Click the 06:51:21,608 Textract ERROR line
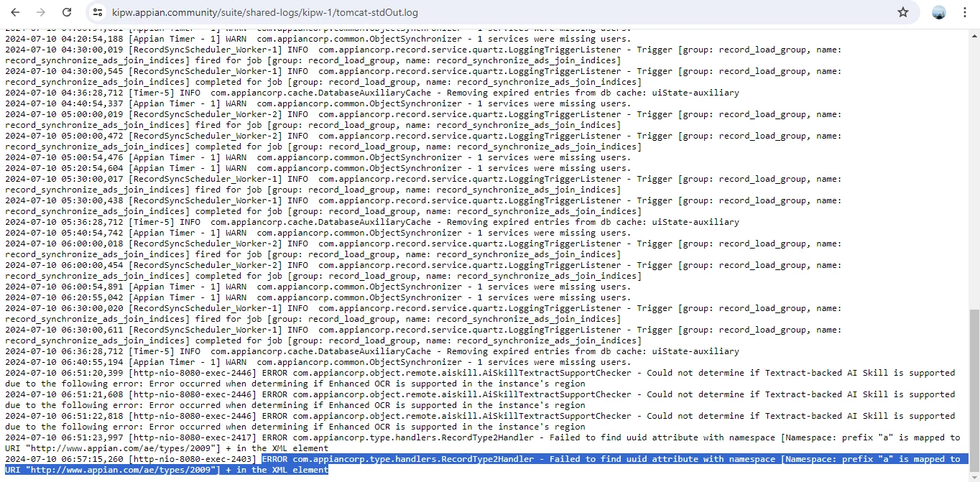 [x=480, y=399]
